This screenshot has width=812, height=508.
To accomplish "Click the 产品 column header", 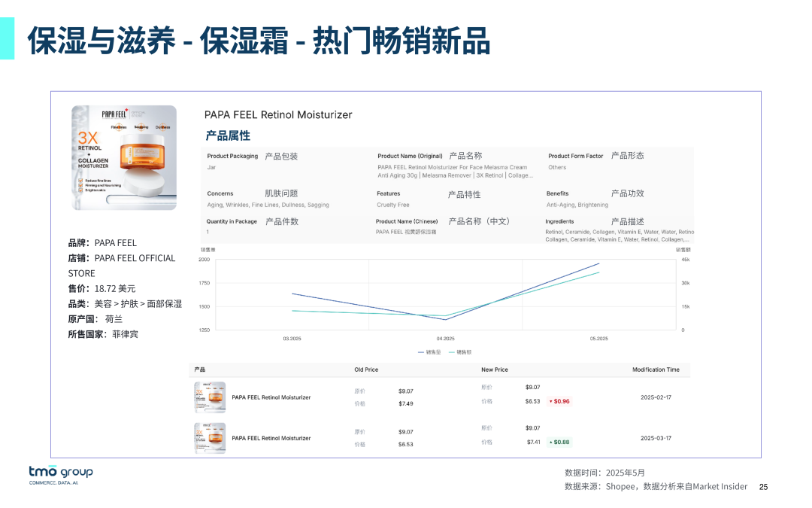I will point(200,370).
